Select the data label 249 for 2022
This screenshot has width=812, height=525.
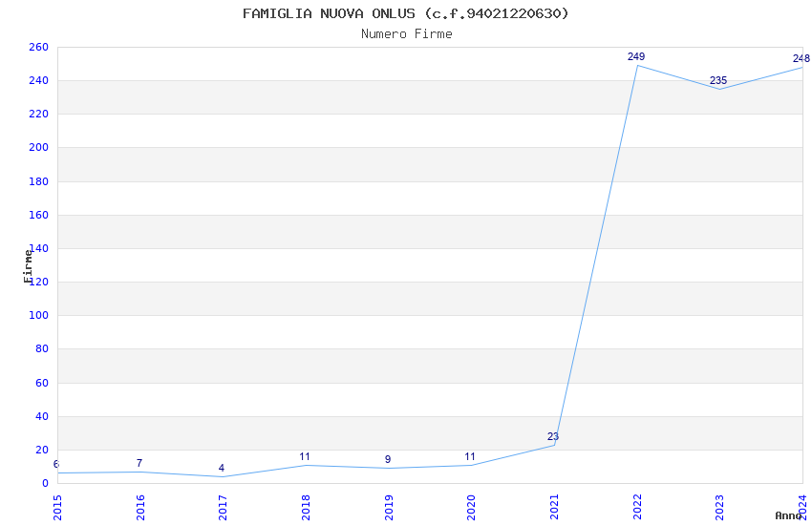[636, 56]
